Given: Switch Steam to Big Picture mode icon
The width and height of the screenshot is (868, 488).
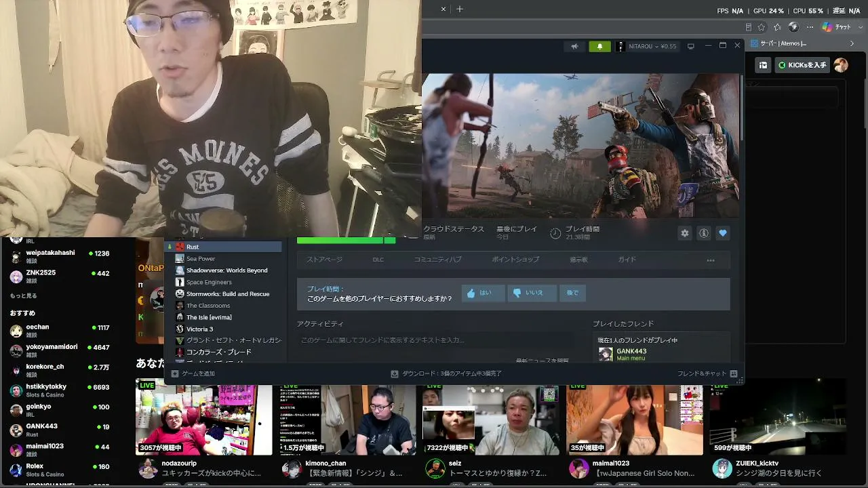Looking at the screenshot, I should [x=691, y=46].
